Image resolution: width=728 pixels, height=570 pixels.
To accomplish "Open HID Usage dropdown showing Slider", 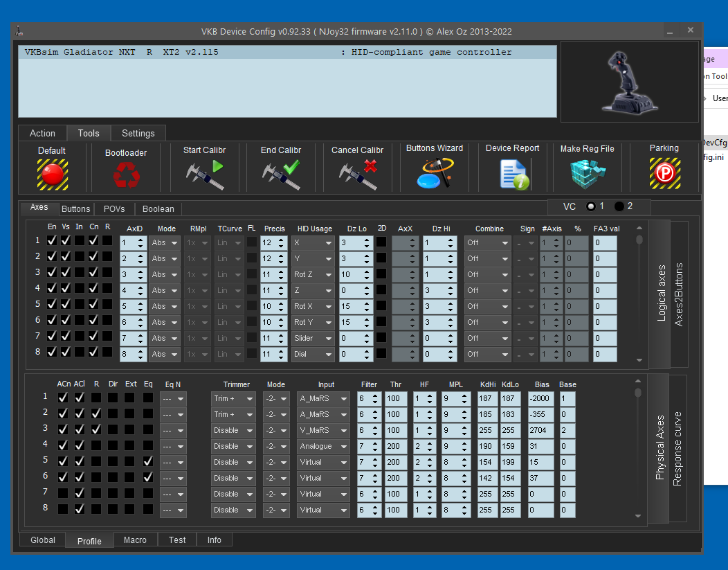I will tap(313, 338).
